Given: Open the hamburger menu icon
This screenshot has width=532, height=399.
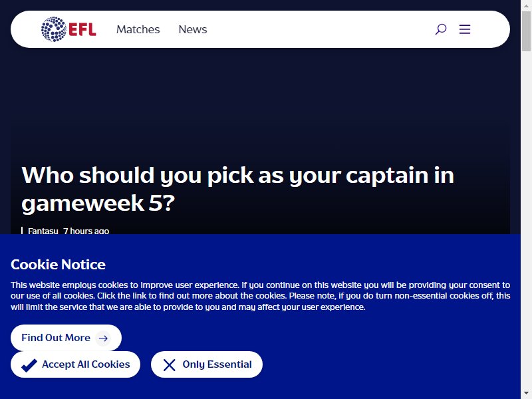Looking at the screenshot, I should click(x=464, y=29).
